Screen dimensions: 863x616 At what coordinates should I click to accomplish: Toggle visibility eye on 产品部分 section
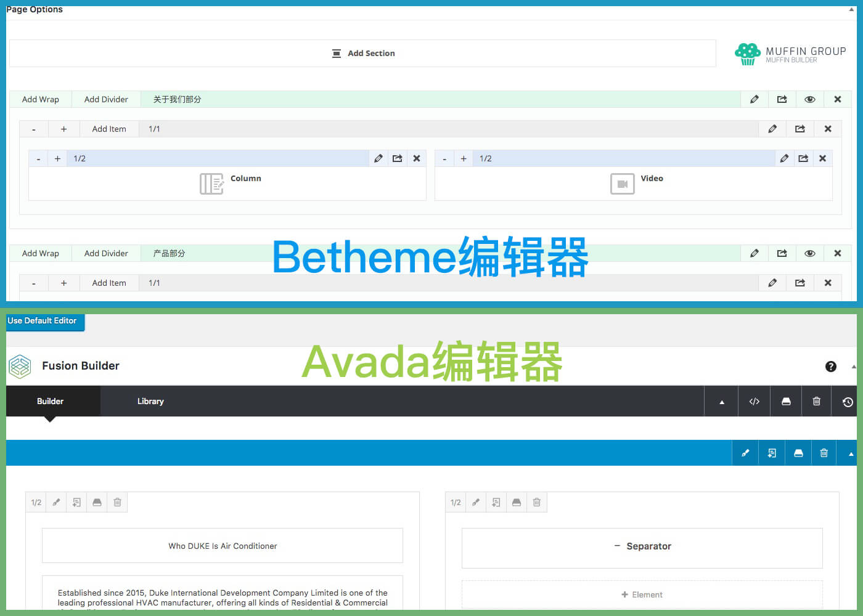coord(809,253)
